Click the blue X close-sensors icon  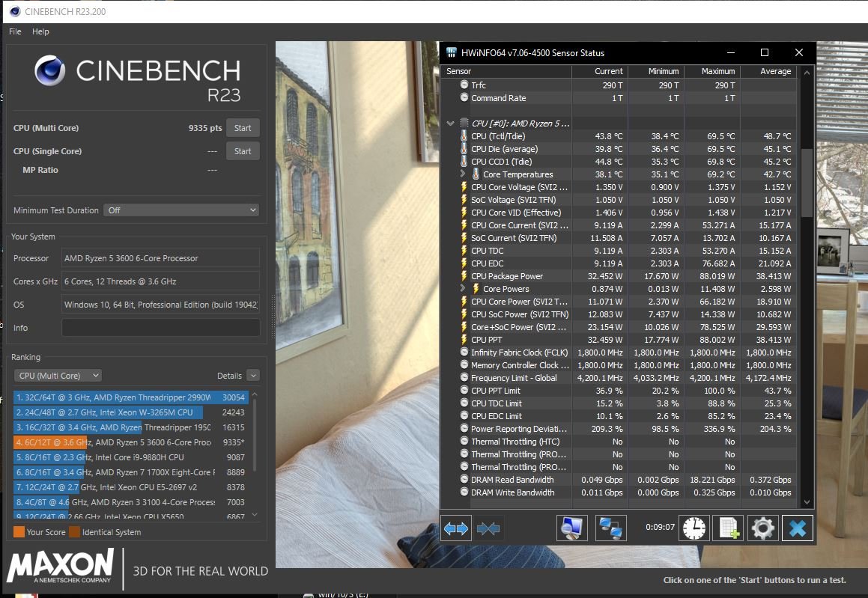coord(797,528)
